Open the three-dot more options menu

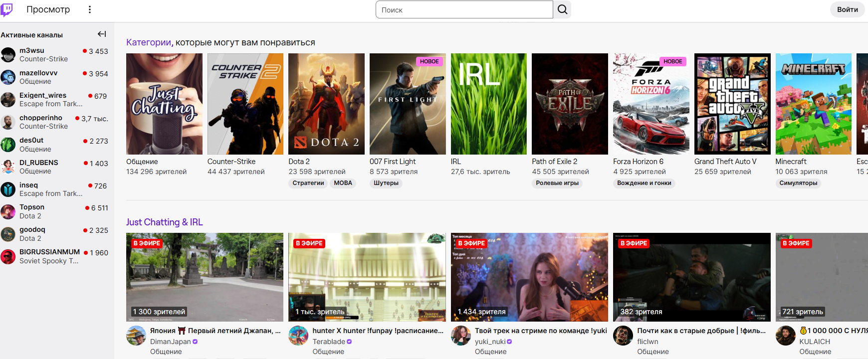(x=90, y=9)
